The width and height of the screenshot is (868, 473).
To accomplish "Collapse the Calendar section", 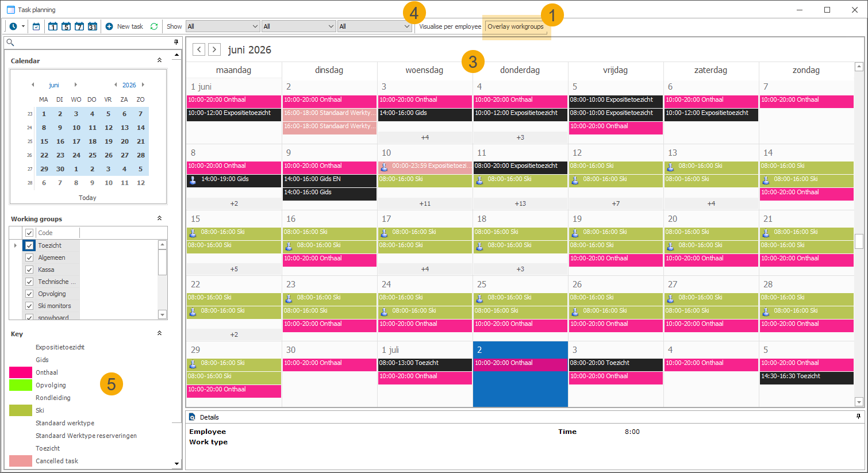I will pyautogui.click(x=159, y=60).
